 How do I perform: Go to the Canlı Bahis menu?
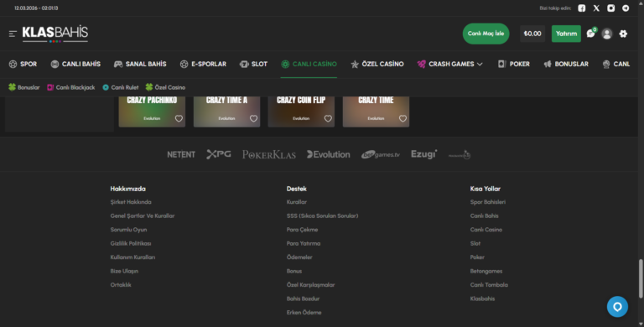click(75, 64)
